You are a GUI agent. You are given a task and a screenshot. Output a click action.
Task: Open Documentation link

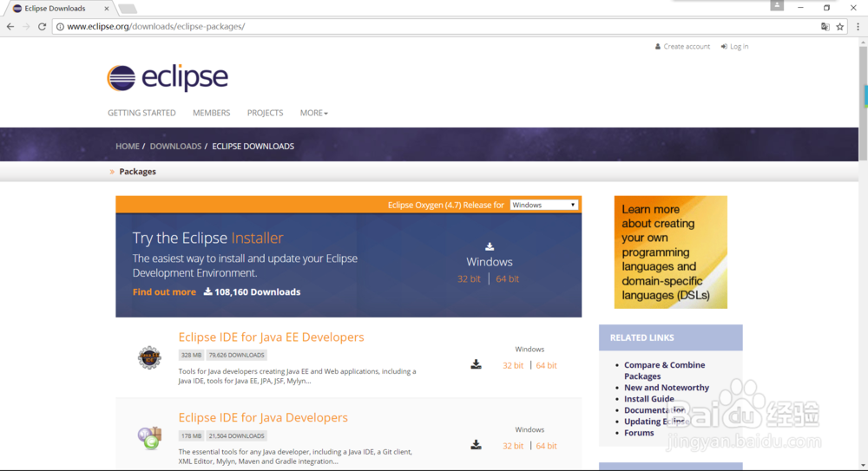click(x=654, y=410)
